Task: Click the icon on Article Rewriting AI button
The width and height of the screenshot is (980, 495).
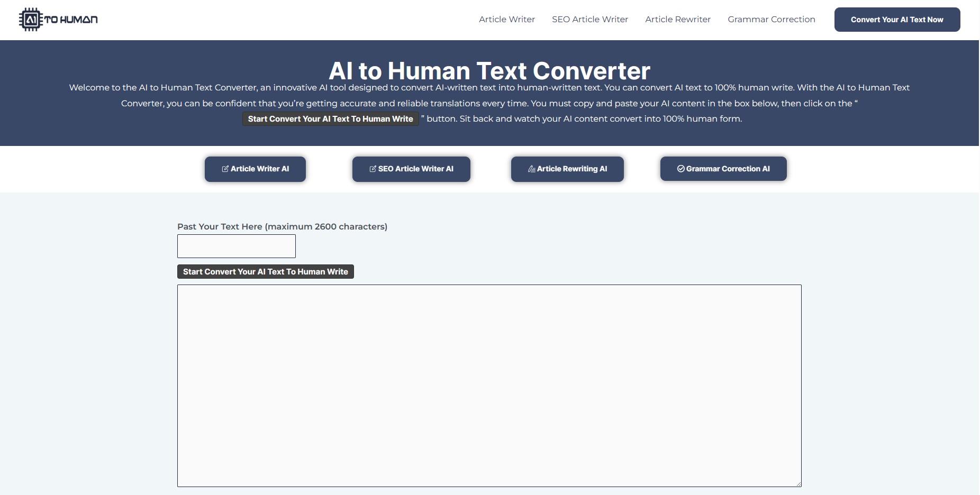Action: (531, 169)
